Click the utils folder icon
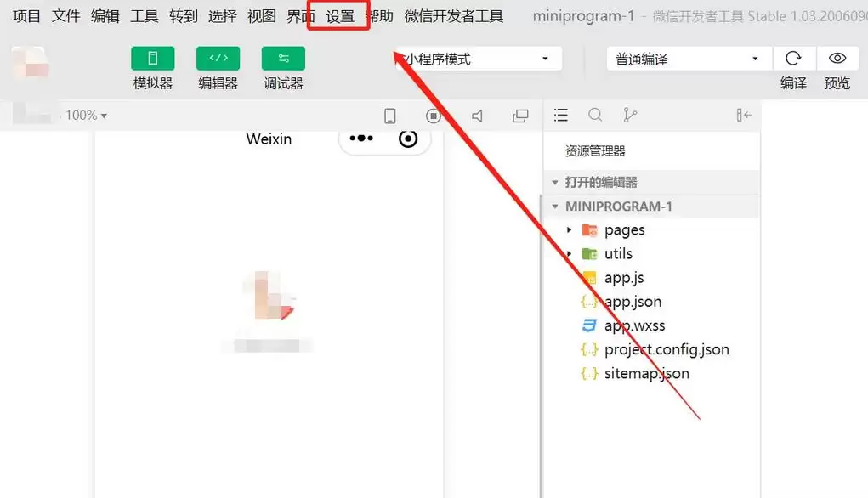 tap(589, 253)
